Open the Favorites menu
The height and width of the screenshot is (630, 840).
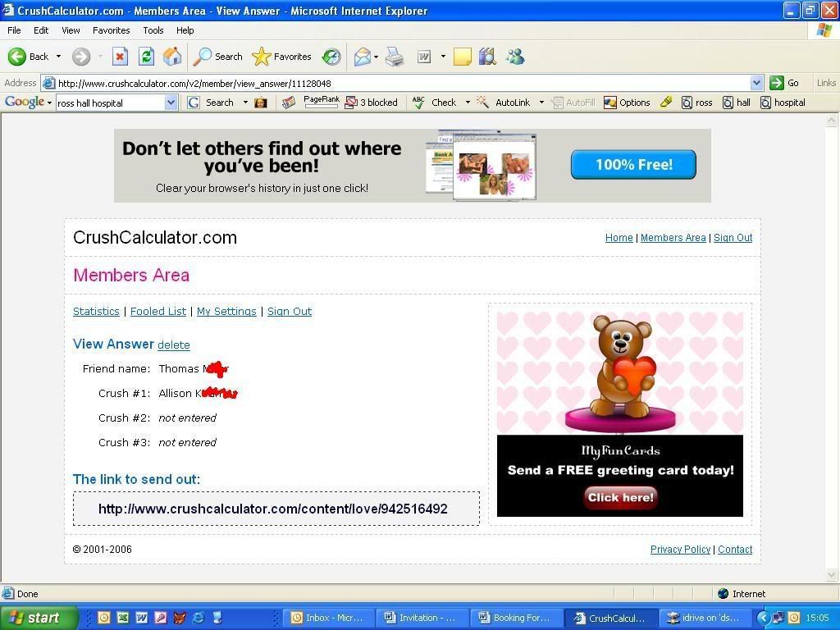coord(111,30)
